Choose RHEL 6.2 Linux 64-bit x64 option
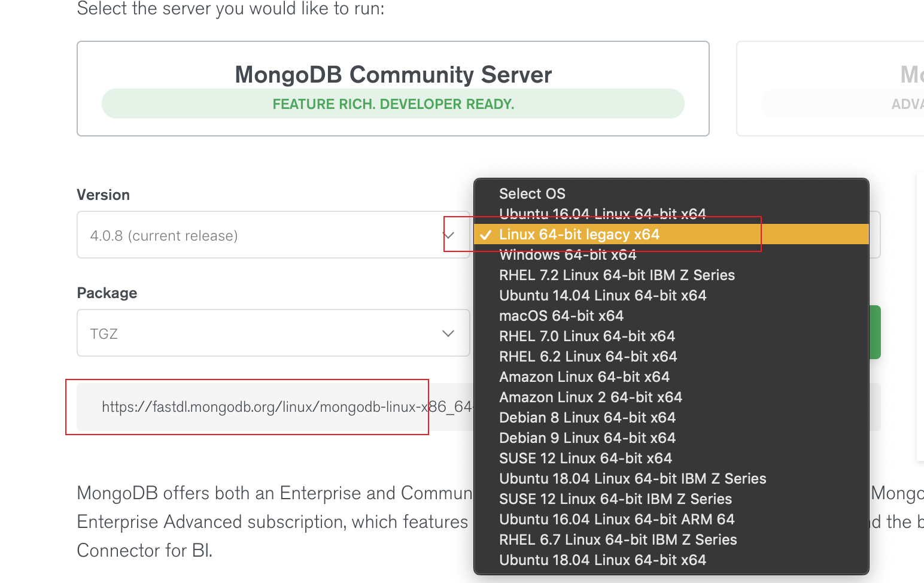This screenshot has height=583, width=924. point(671,356)
